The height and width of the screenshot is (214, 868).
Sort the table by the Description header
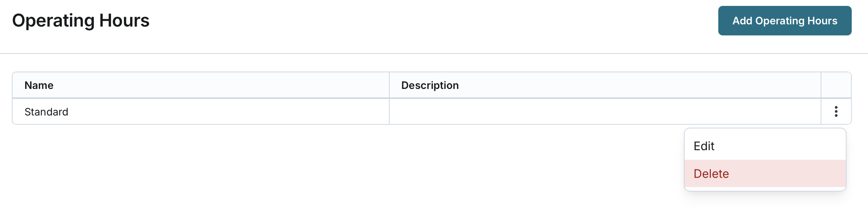point(430,85)
